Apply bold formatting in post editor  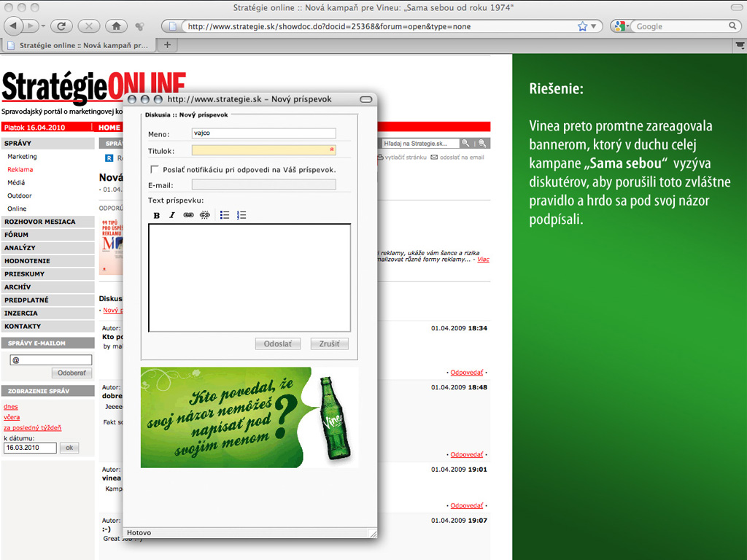point(157,215)
